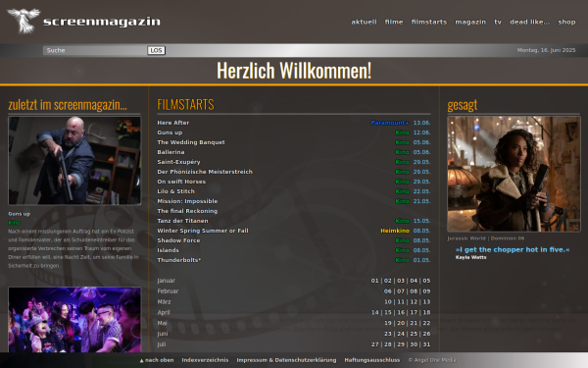The width and height of the screenshot is (588, 368).
Task: Open Thunderbolts* film entry
Action: pos(179,260)
